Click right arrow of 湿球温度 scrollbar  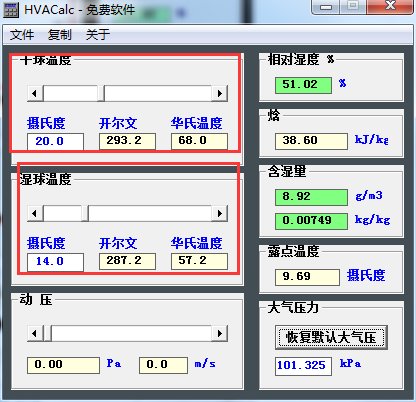pos(220,213)
